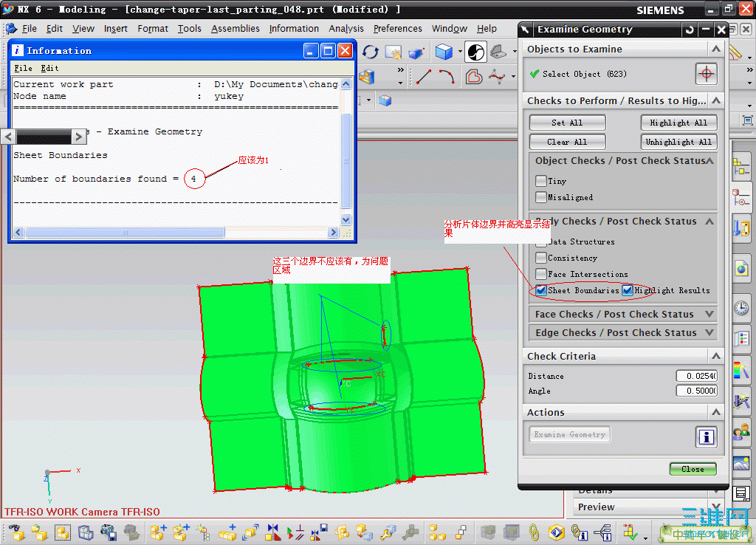Click the reset icon in Examine Geometry title
756x545 pixels.
690,30
